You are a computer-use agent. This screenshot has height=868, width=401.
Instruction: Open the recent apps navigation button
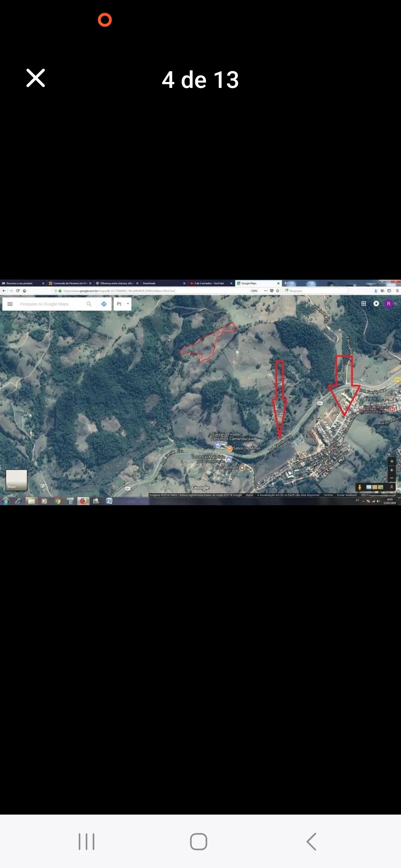point(87,842)
